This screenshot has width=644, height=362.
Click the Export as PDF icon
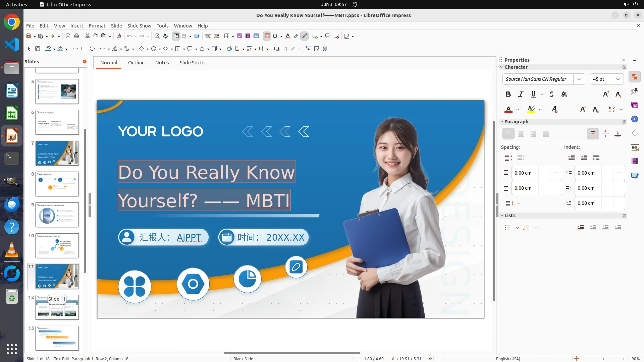(68, 36)
